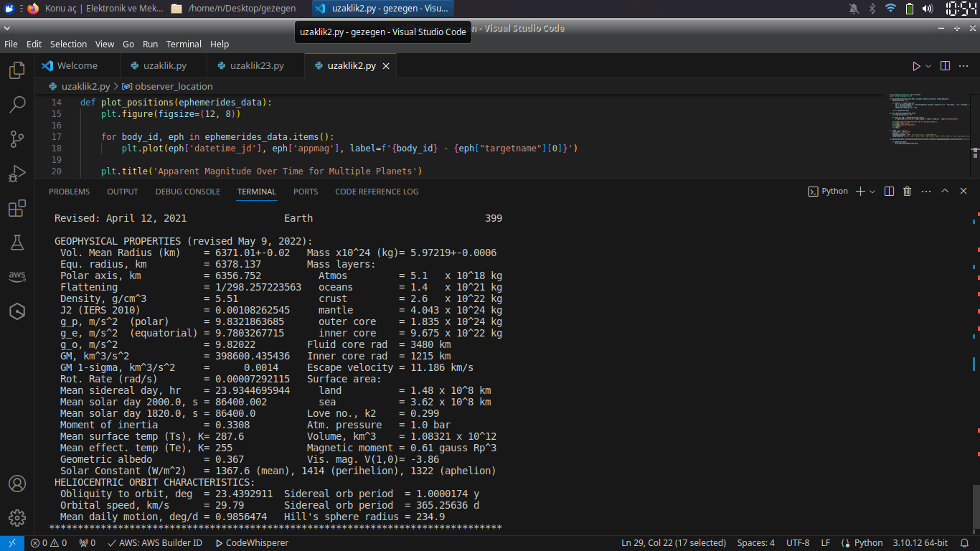Screen dimensions: 980x551
Task: Close the terminal panel
Action: 963,192
